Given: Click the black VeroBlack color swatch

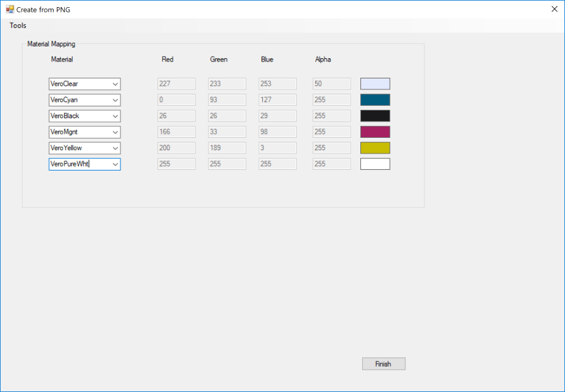Looking at the screenshot, I should click(375, 116).
